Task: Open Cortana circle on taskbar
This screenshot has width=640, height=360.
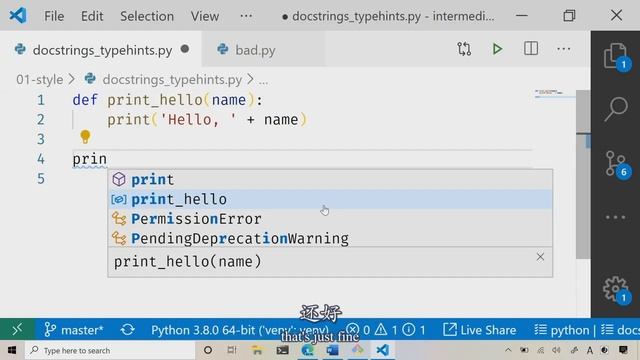Action: (x=208, y=350)
